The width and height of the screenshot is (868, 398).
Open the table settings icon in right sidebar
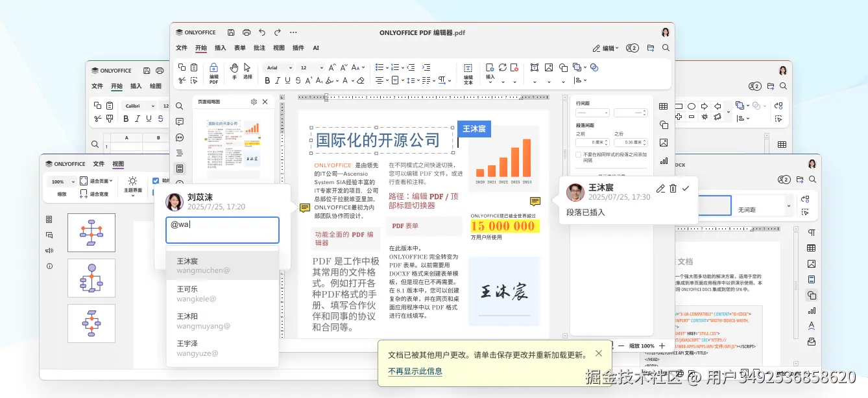(664, 106)
